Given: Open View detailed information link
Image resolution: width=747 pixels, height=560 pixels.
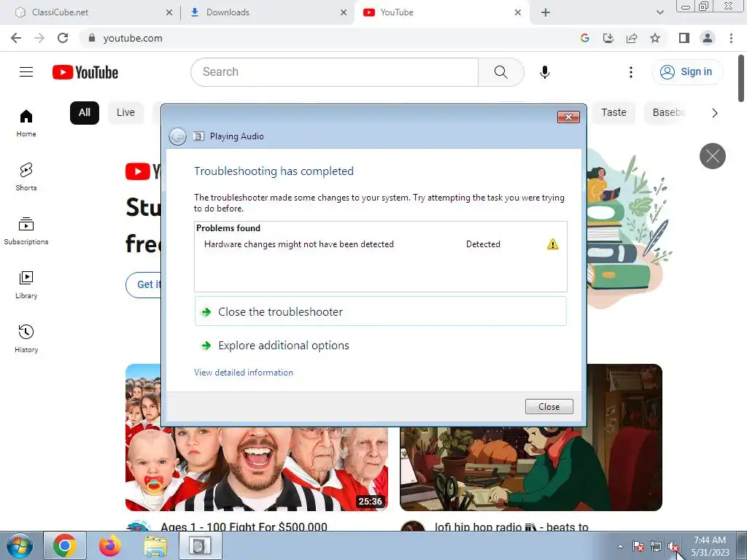Looking at the screenshot, I should pyautogui.click(x=244, y=373).
